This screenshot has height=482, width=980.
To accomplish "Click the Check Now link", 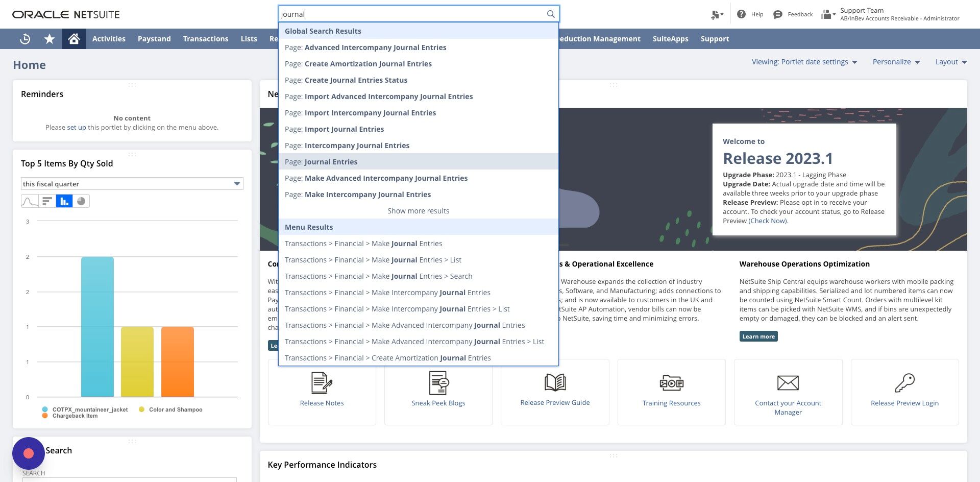I will click(x=768, y=221).
